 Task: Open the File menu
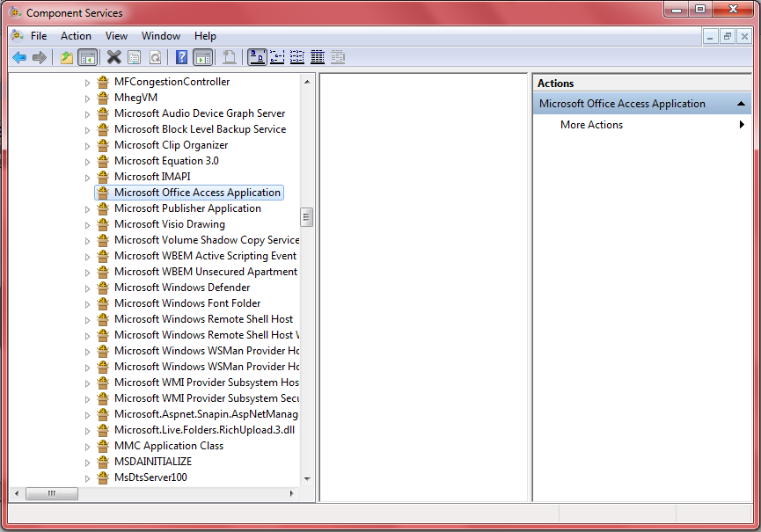39,36
